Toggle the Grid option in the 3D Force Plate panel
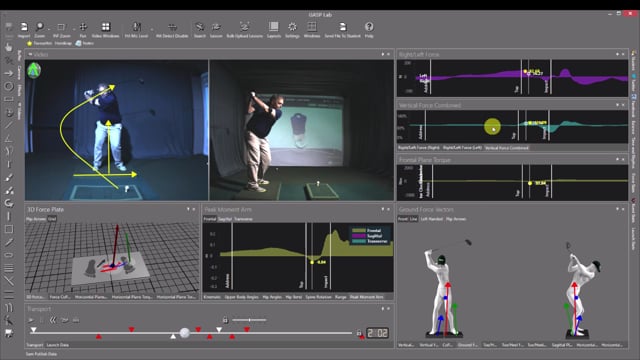The width and height of the screenshot is (640, 360). click(52, 219)
